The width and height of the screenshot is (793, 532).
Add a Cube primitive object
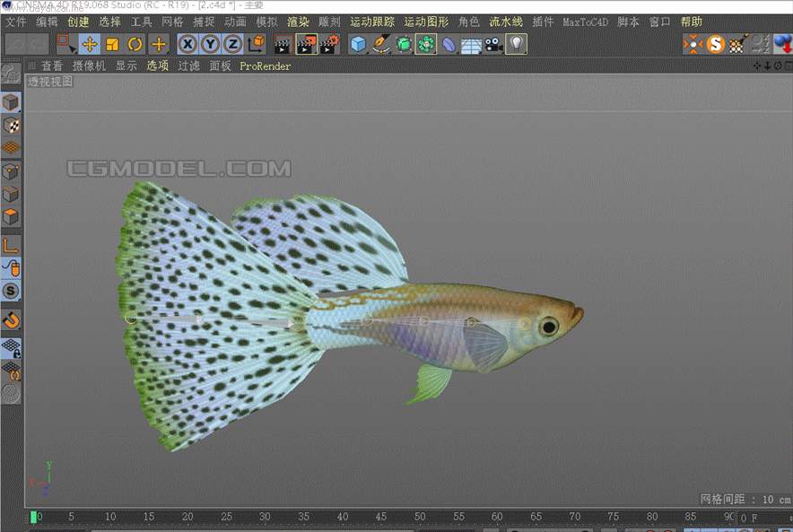point(358,43)
